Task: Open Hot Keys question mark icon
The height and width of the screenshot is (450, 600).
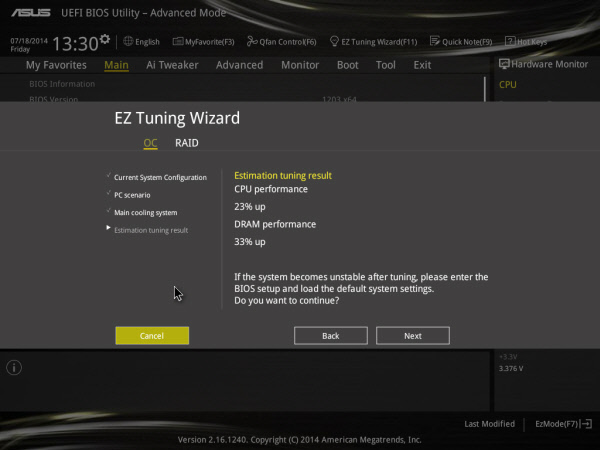Action: (x=510, y=41)
